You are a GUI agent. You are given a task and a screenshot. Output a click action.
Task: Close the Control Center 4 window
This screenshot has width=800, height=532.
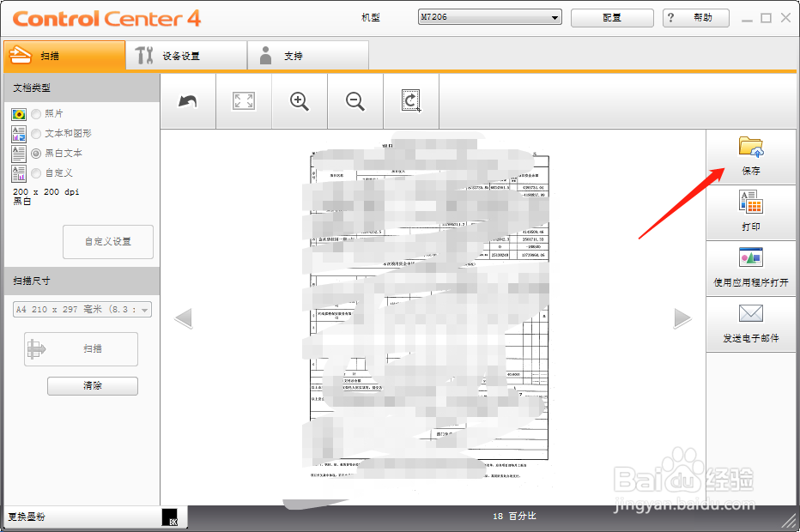point(785,18)
